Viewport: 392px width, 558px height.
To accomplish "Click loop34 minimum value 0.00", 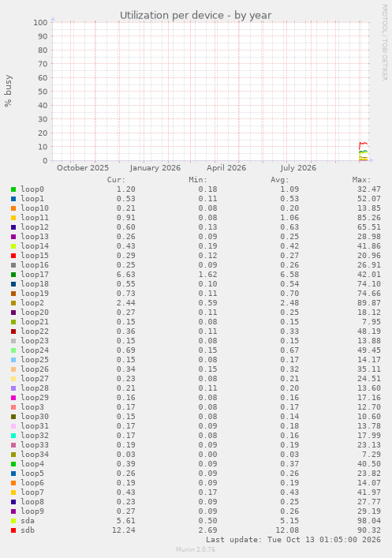I will [x=207, y=455].
